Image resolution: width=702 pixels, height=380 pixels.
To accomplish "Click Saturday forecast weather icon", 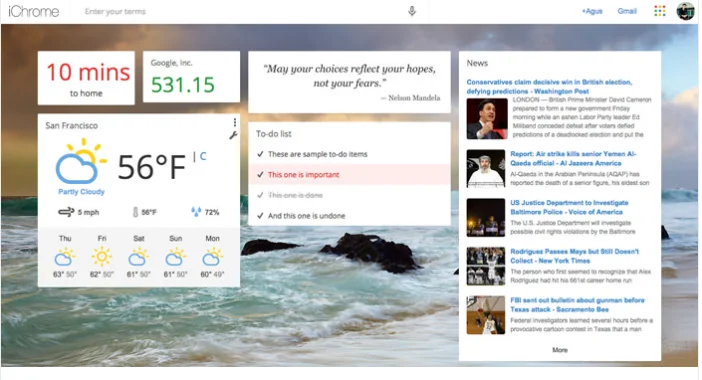I will point(138,257).
